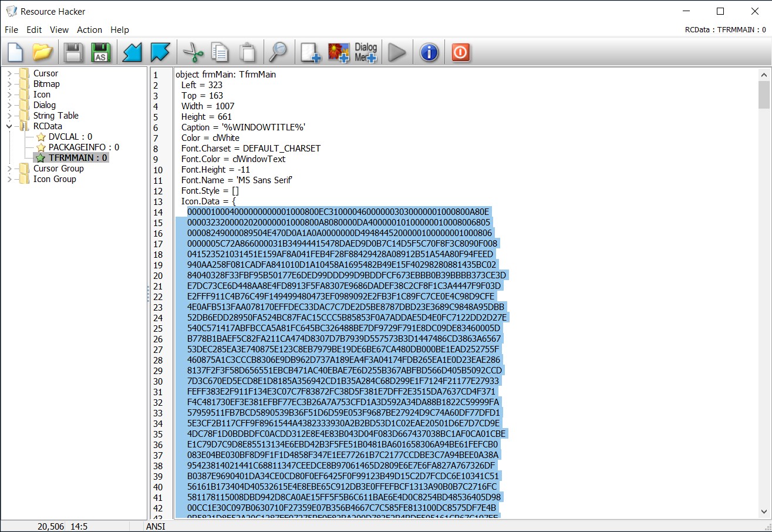The width and height of the screenshot is (772, 532).
Task: Click the 'Font.Charset = DEFAULT_CHARSET' line
Action: point(251,149)
